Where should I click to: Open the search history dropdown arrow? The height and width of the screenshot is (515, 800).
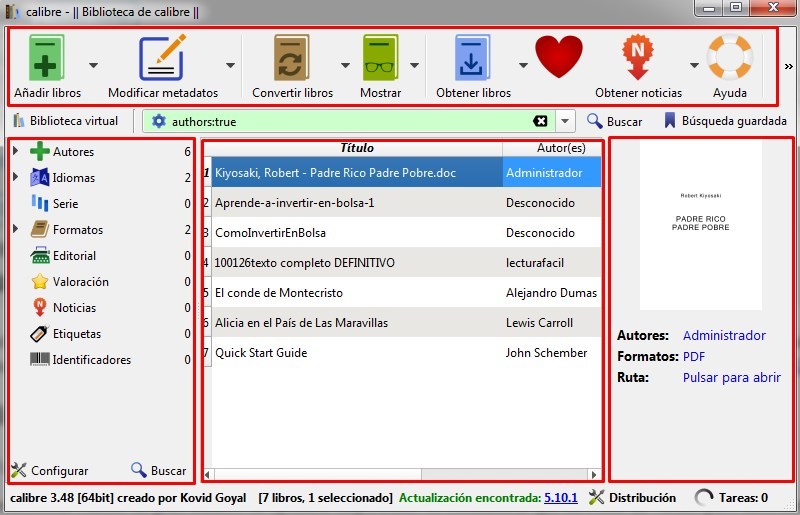(x=564, y=121)
